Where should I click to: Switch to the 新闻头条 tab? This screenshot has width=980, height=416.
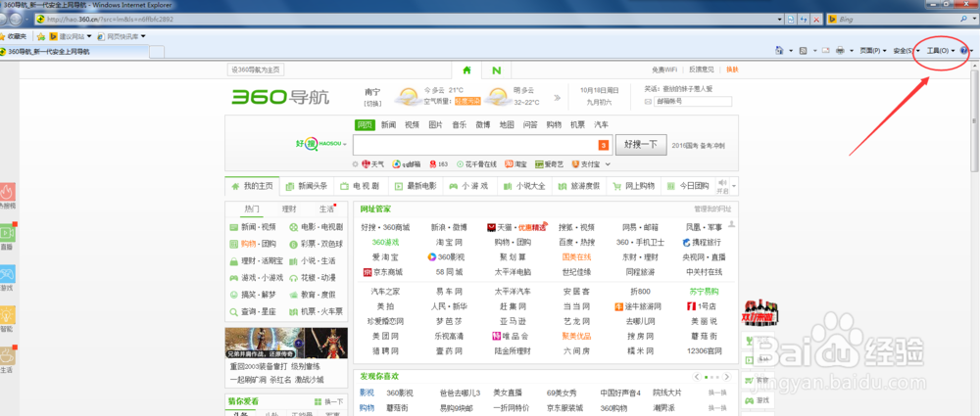tap(306, 186)
